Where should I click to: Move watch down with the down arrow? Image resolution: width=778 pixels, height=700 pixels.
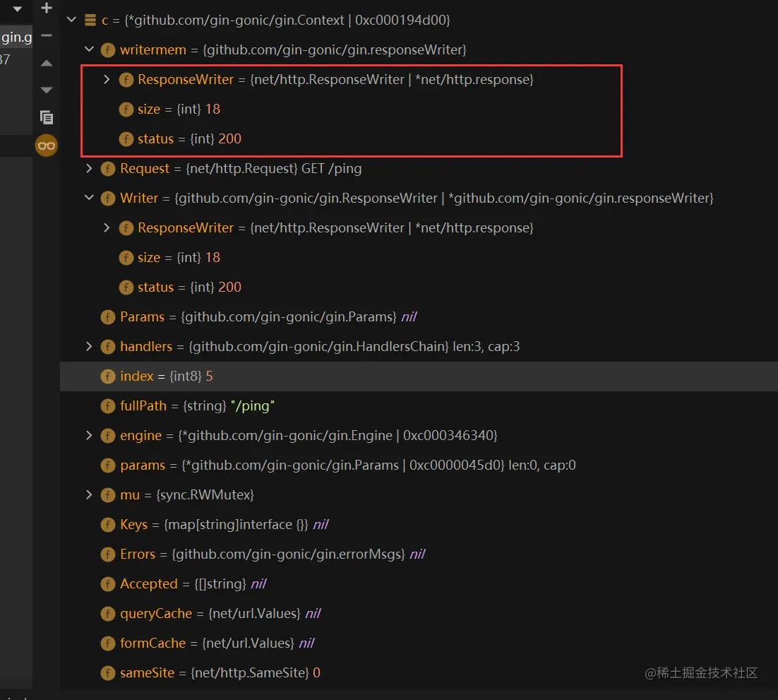pyautogui.click(x=47, y=90)
